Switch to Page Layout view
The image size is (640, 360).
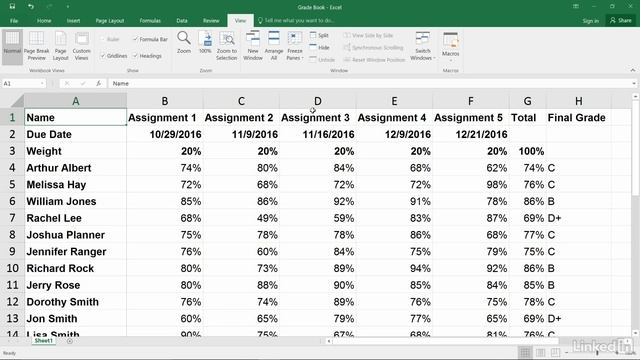(60, 47)
